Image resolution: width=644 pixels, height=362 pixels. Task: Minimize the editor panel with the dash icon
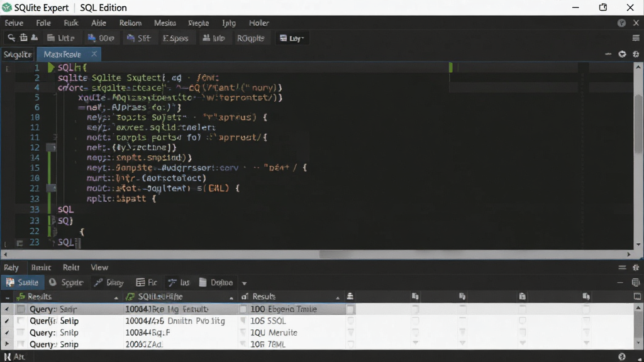608,54
